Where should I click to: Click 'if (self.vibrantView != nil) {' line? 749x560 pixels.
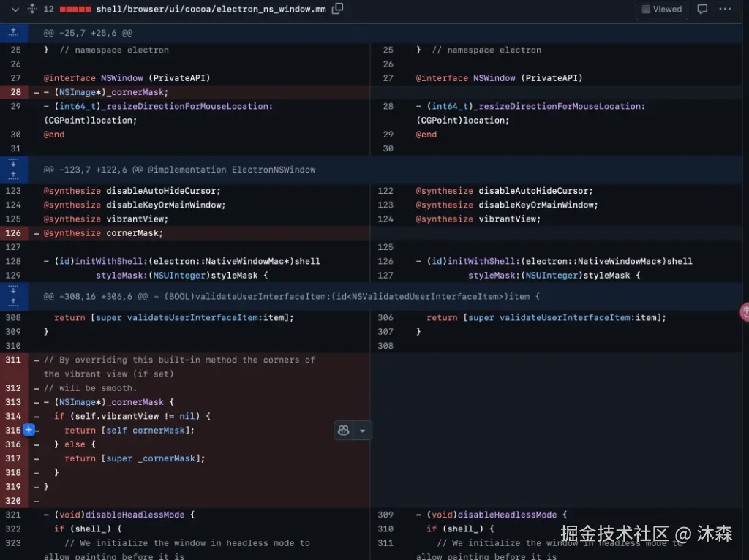coord(132,416)
